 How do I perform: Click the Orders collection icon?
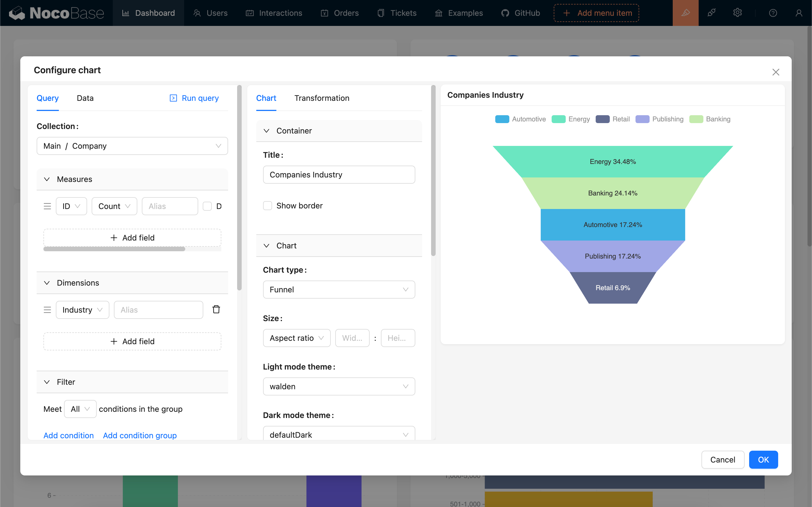tap(325, 13)
